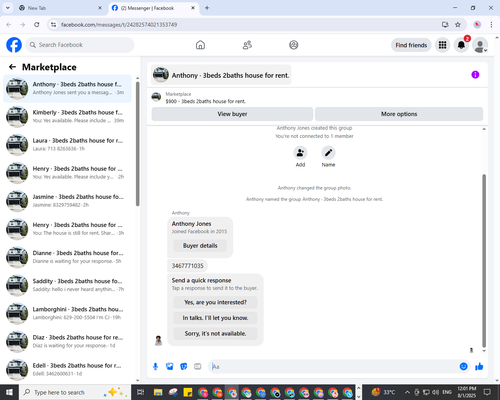Screen dimensions: 500x400
Task: Bookmark this page with the star icon
Action: click(x=458, y=25)
